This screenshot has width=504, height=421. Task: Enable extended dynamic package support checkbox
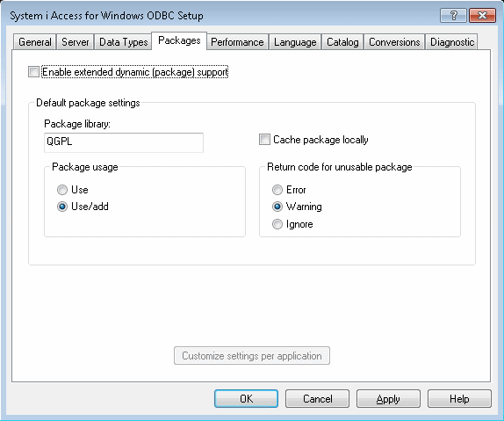[33, 71]
